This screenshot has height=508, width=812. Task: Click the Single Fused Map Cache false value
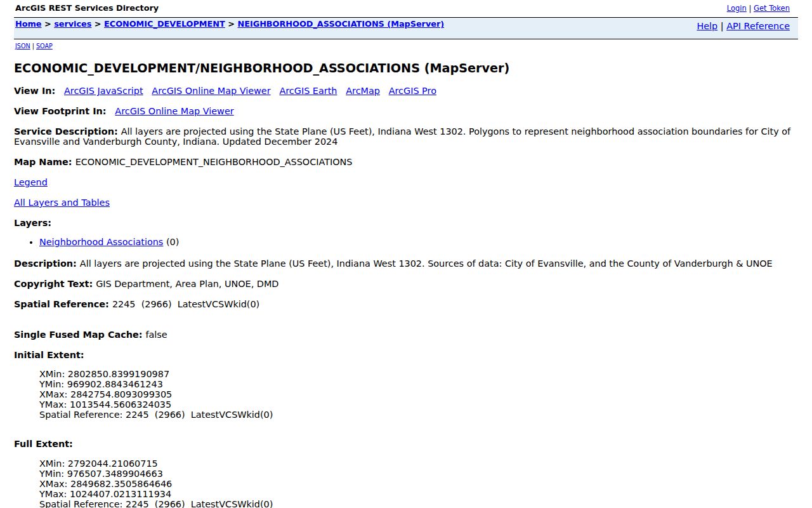(156, 335)
